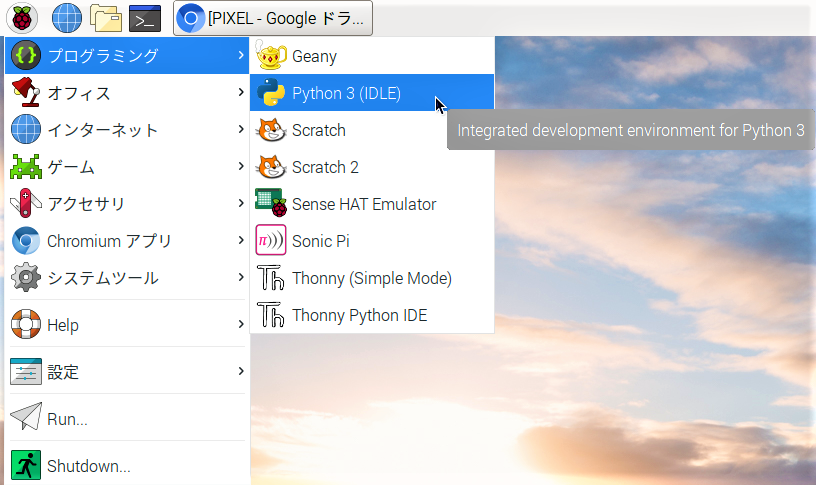Image resolution: width=816 pixels, height=485 pixels.
Task: Click the Scratch cat icon beside Scratch
Action: [x=271, y=130]
